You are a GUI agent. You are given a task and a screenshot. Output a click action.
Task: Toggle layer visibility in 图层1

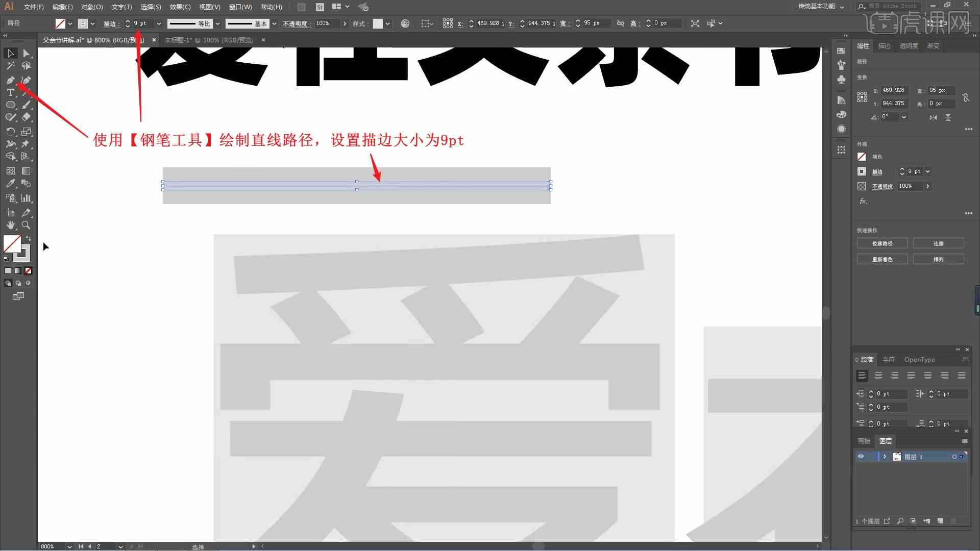tap(860, 457)
